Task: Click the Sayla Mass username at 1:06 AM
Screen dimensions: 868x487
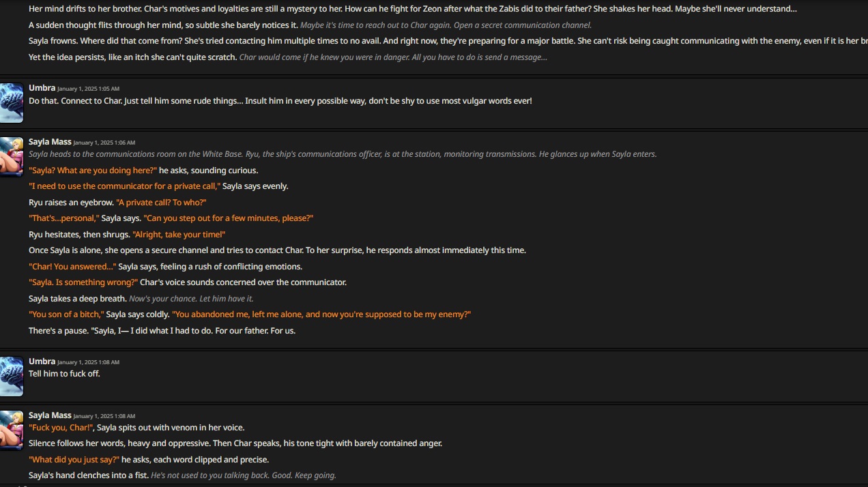Action: 50,142
